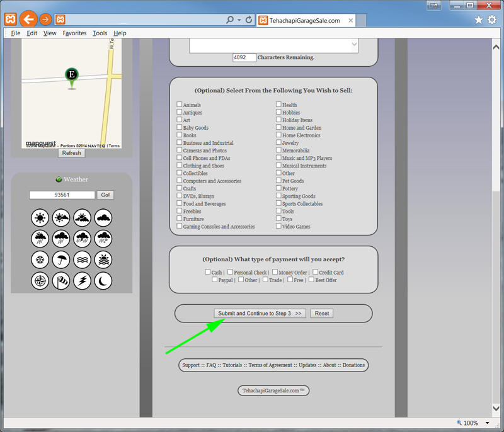Select the plain cloud weather icon
Image resolution: width=504 pixels, height=432 pixels.
103,218
